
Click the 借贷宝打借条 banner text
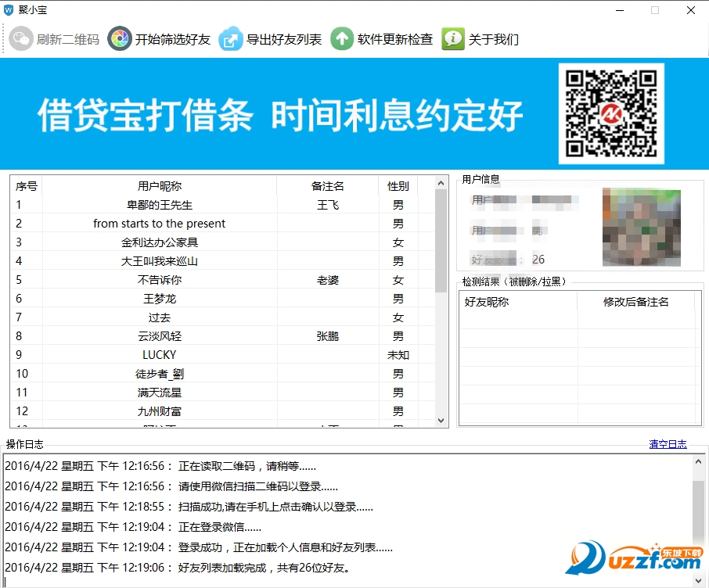point(145,115)
